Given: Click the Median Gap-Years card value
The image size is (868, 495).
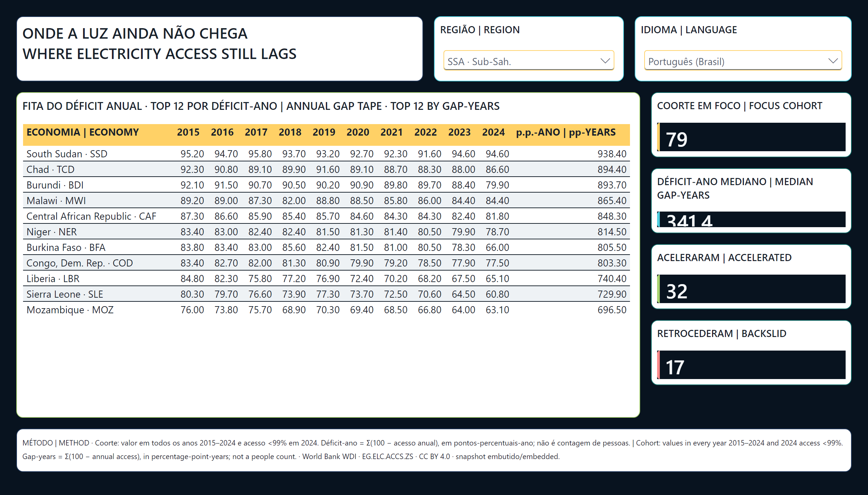Looking at the screenshot, I should pos(689,220).
